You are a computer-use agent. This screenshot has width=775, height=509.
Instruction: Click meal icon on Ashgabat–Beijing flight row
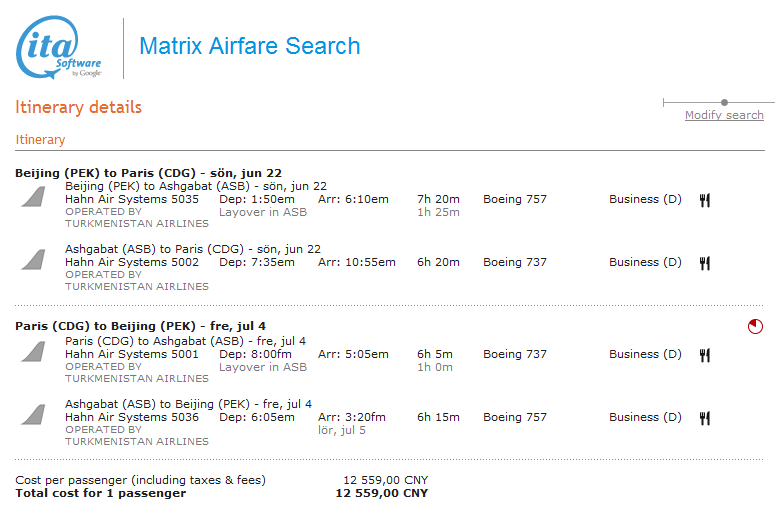[x=705, y=418]
